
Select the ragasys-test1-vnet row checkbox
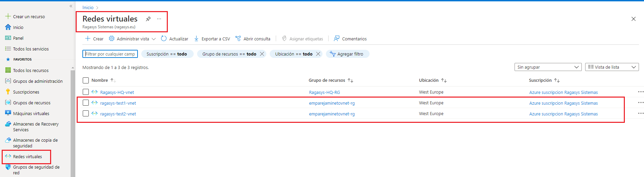(86, 103)
